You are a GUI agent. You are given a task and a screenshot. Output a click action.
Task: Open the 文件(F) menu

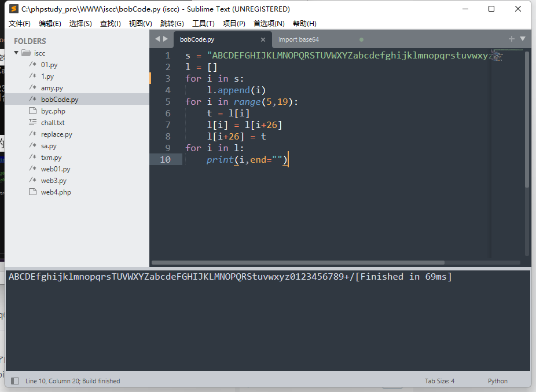click(20, 24)
